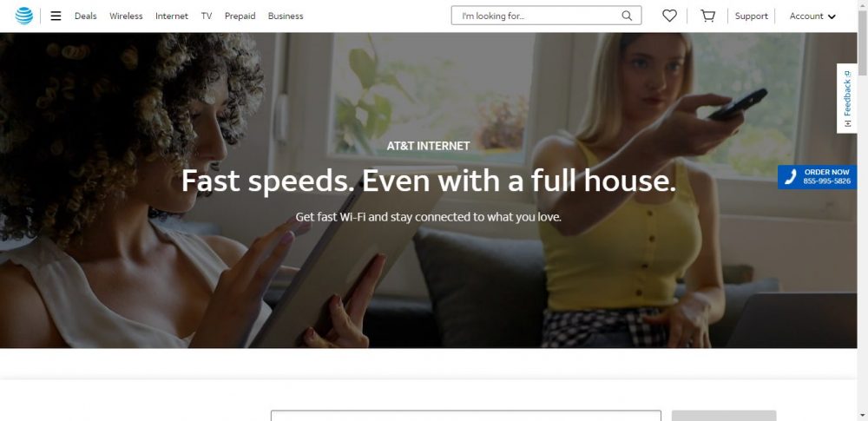
Task: Open the wishlist heart icon
Action: [669, 16]
